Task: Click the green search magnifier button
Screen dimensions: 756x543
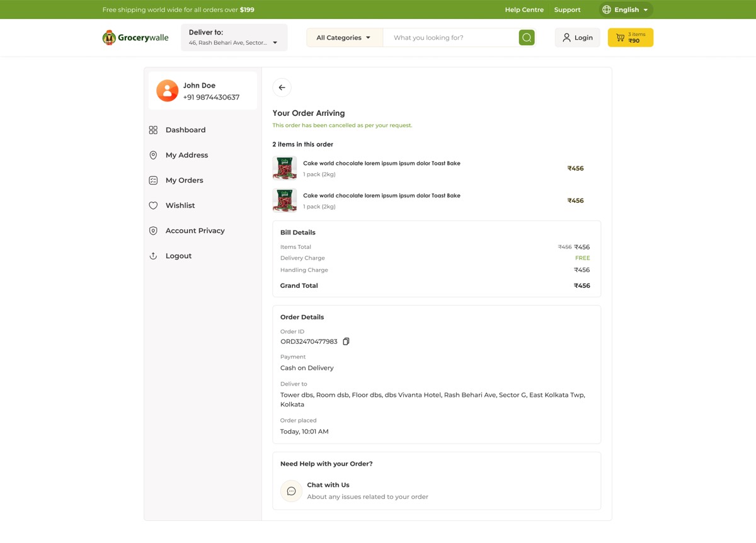Action: [x=527, y=38]
